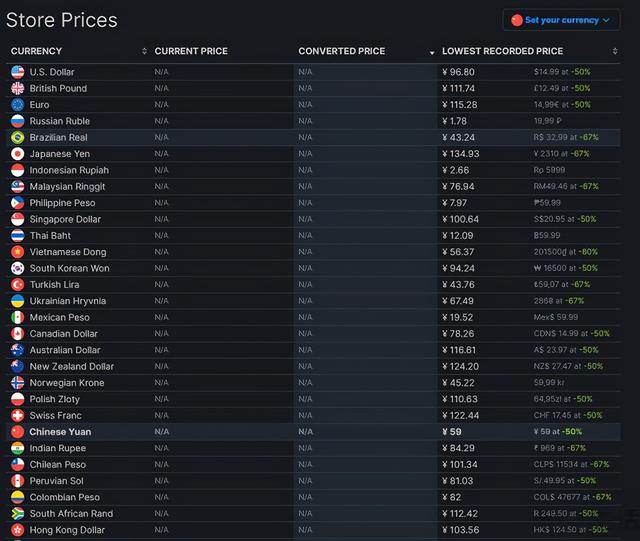Click the Current Price column header
The height and width of the screenshot is (541, 640).
(191, 51)
